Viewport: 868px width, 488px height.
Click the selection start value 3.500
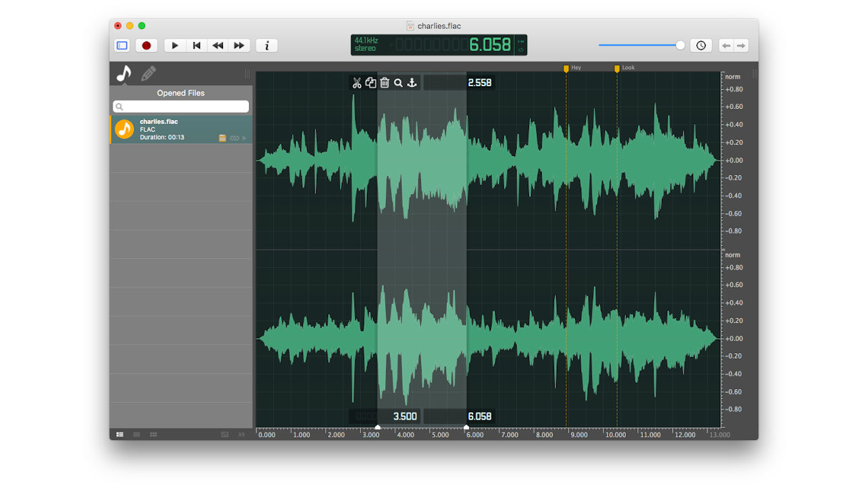(x=405, y=416)
